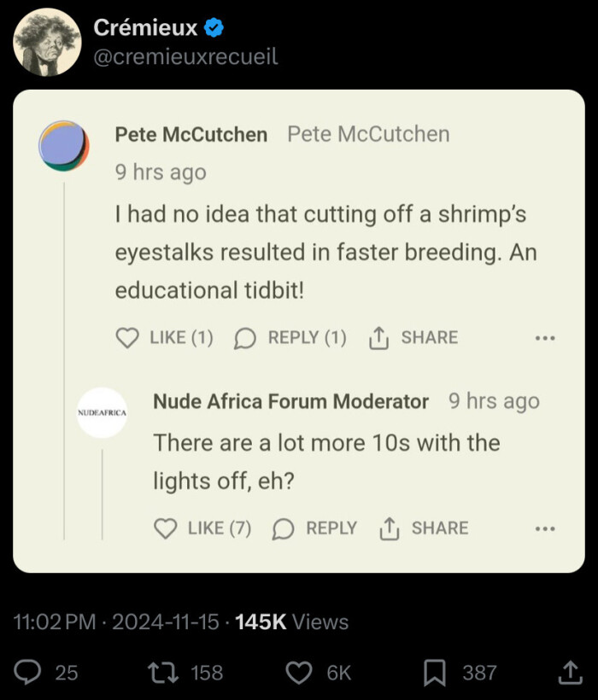Open the ellipsis menu on the moderator's reply

pyautogui.click(x=545, y=529)
